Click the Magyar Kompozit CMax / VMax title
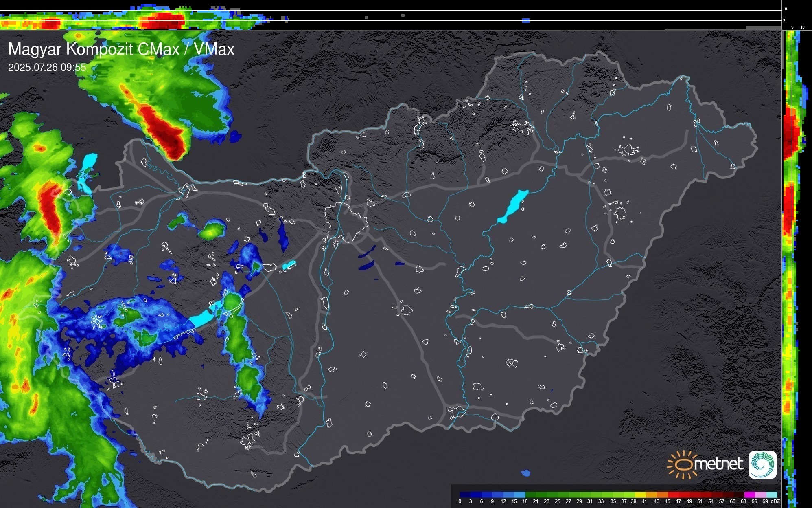The height and width of the screenshot is (508, 812). coord(121,49)
